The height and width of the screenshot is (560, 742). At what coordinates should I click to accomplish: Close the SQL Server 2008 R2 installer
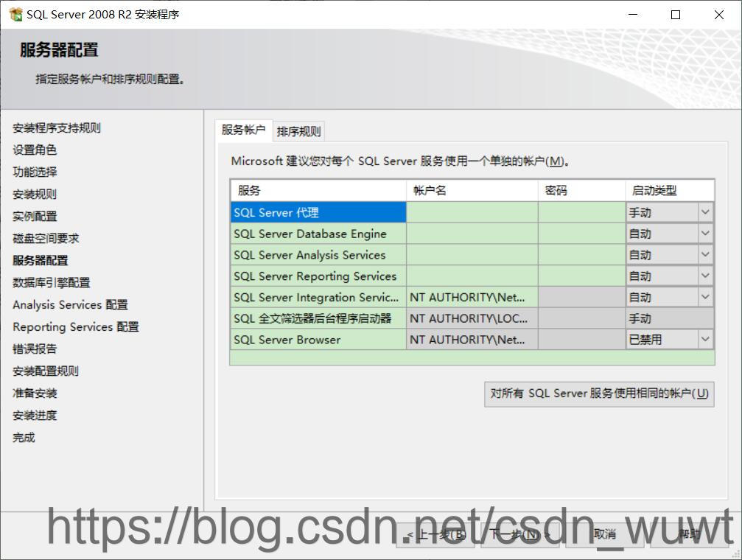point(719,15)
